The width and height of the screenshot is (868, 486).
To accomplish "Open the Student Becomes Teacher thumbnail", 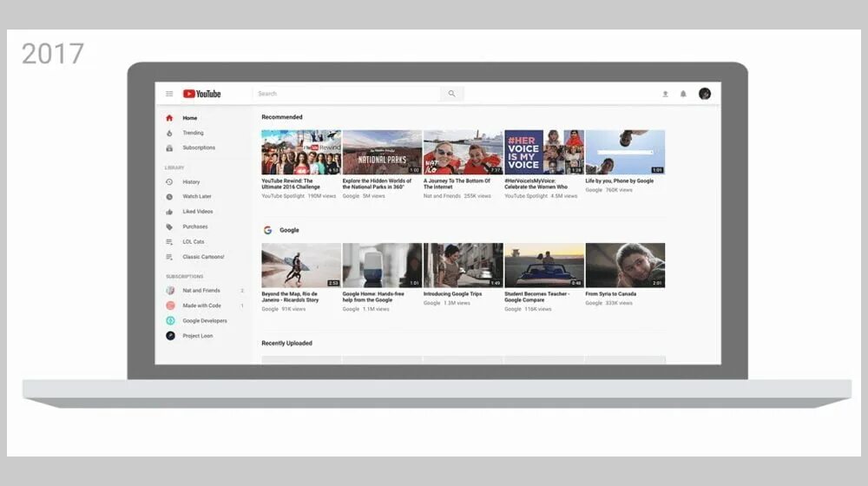I will tap(544, 266).
